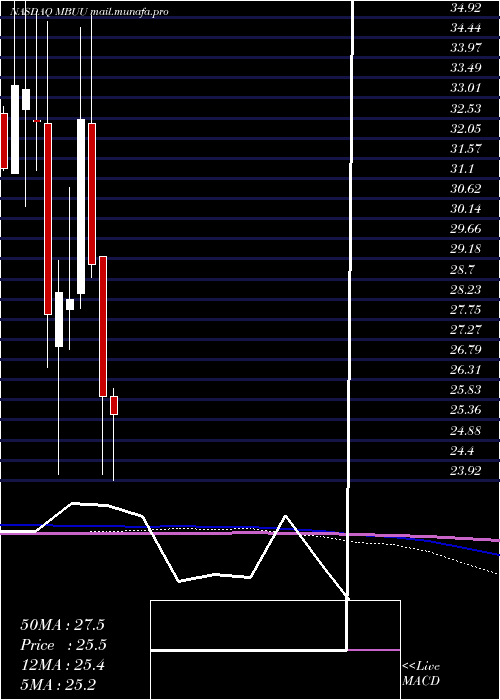Click the 33.49 price label
This screenshot has width=500, height=700.
(465, 68)
